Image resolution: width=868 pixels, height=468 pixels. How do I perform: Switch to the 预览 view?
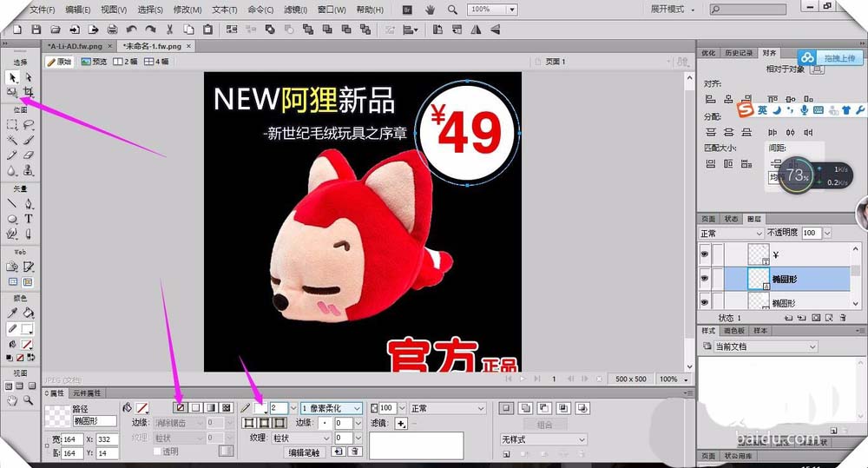pos(95,62)
